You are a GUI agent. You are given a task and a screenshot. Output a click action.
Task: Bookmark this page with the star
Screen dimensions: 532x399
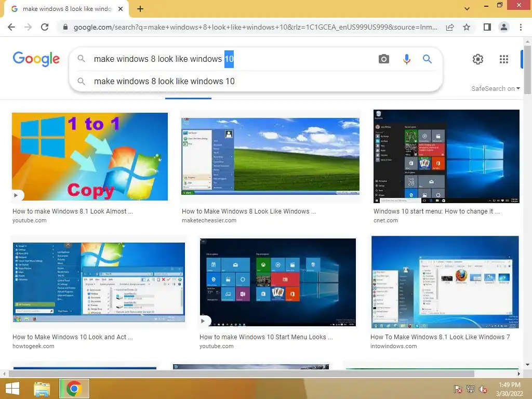pos(467,27)
